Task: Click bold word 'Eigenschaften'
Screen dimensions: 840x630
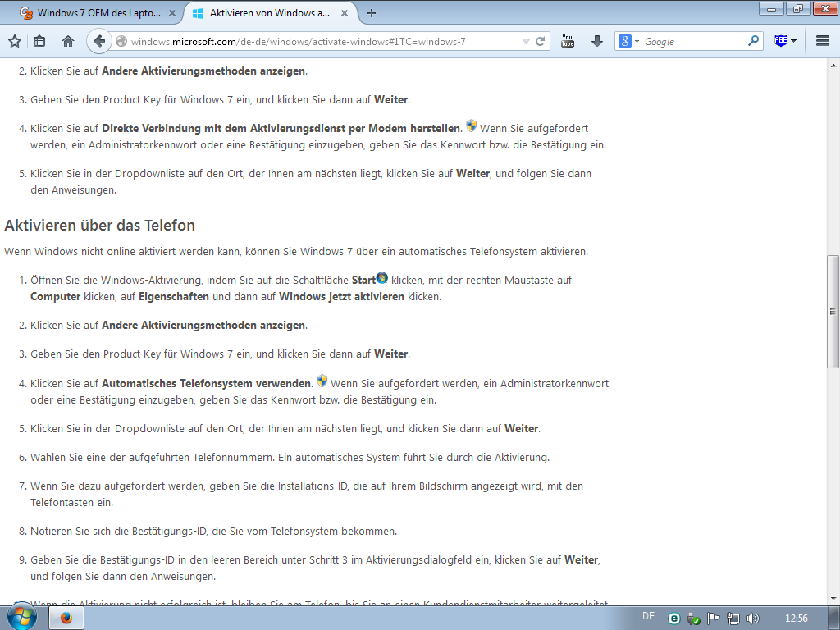Action: pyautogui.click(x=174, y=297)
